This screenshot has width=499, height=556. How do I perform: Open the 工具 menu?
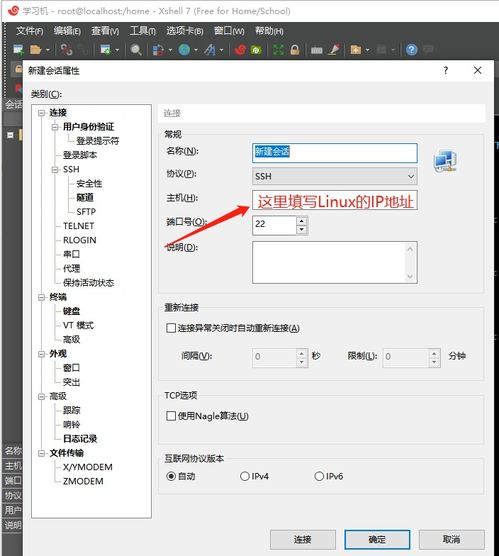[x=143, y=31]
